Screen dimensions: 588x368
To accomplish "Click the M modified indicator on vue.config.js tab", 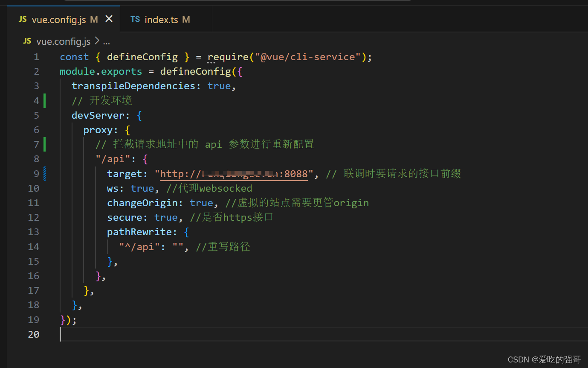I will (93, 19).
